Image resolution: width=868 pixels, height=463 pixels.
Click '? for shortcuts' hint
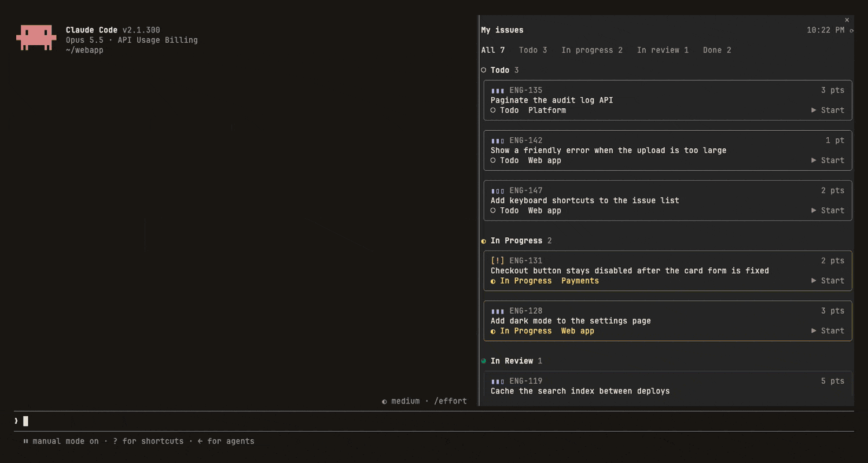pyautogui.click(x=148, y=442)
